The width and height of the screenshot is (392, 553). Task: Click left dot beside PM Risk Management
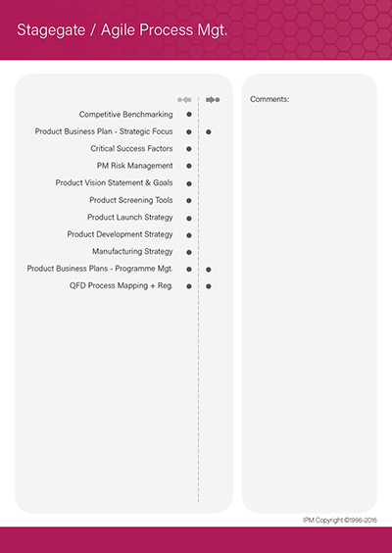189,166
